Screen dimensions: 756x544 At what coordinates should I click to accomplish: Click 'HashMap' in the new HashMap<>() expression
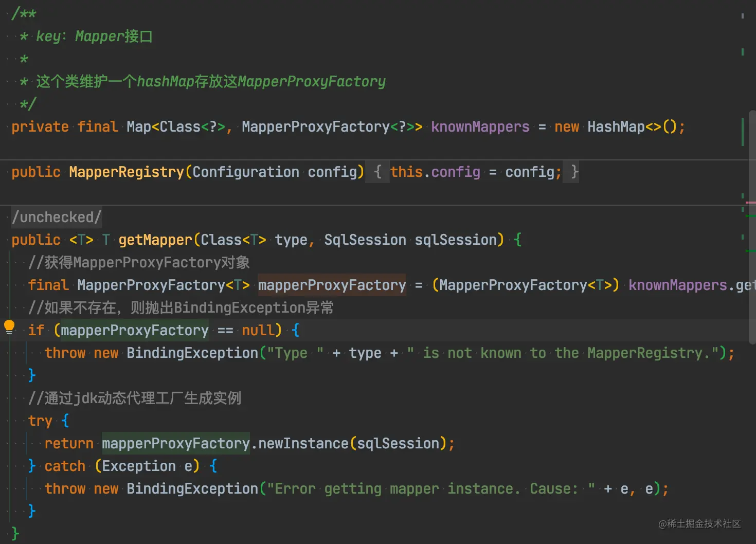[x=616, y=126]
